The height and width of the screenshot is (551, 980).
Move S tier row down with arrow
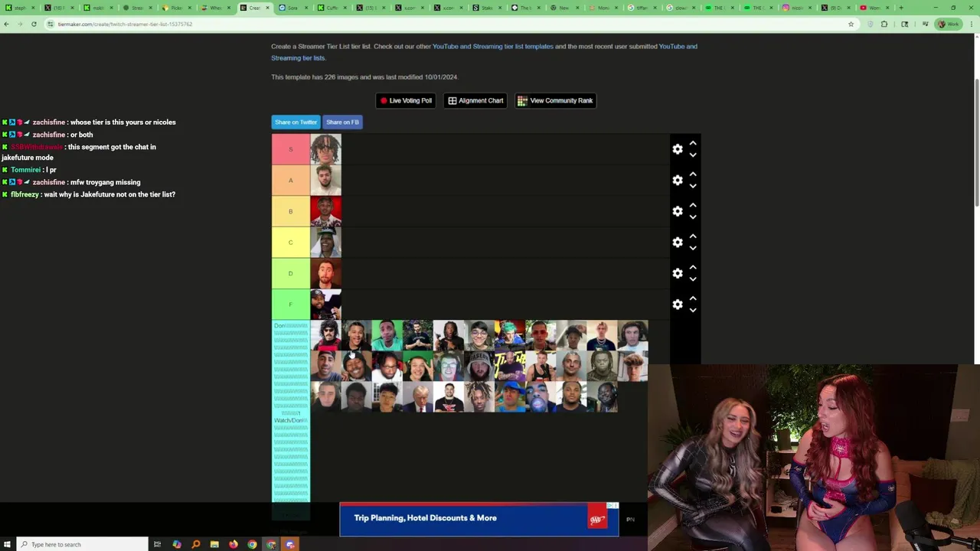click(x=693, y=155)
